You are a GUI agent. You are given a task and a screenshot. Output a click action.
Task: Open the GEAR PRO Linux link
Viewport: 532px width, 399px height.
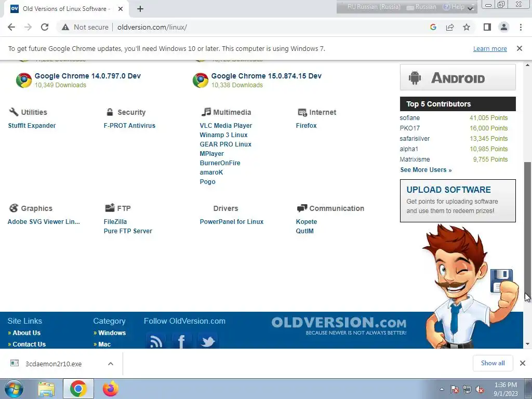coord(225,144)
